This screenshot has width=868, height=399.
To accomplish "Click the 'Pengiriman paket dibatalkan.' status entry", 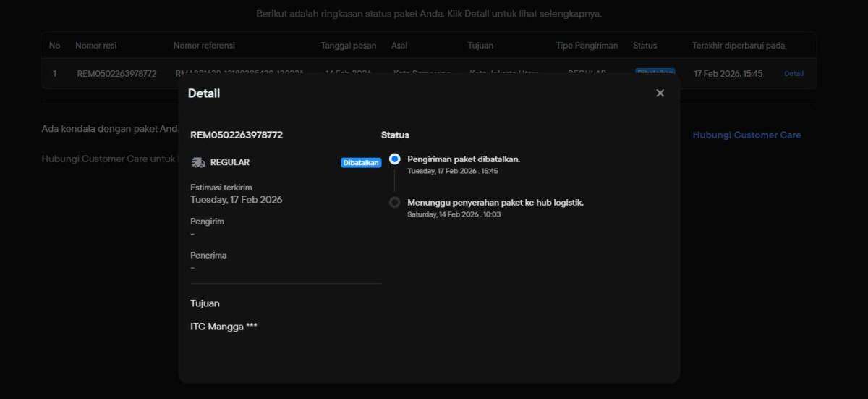I will (464, 159).
